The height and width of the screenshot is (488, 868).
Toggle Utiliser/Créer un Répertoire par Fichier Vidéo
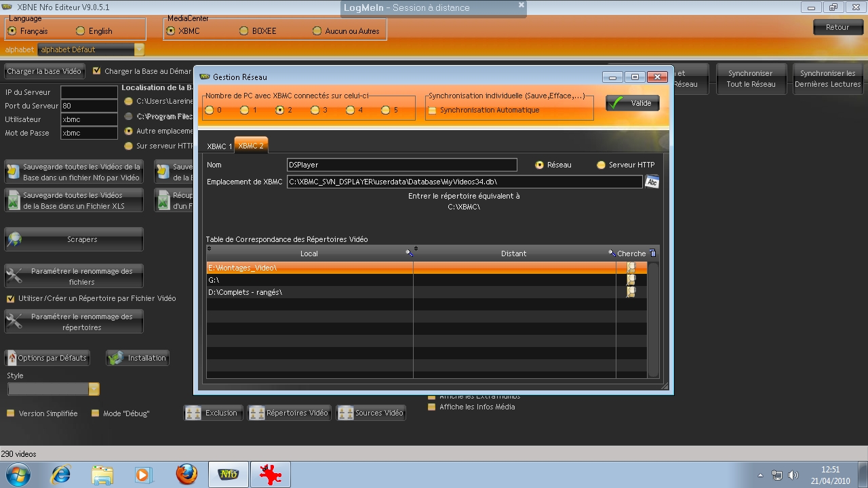10,298
